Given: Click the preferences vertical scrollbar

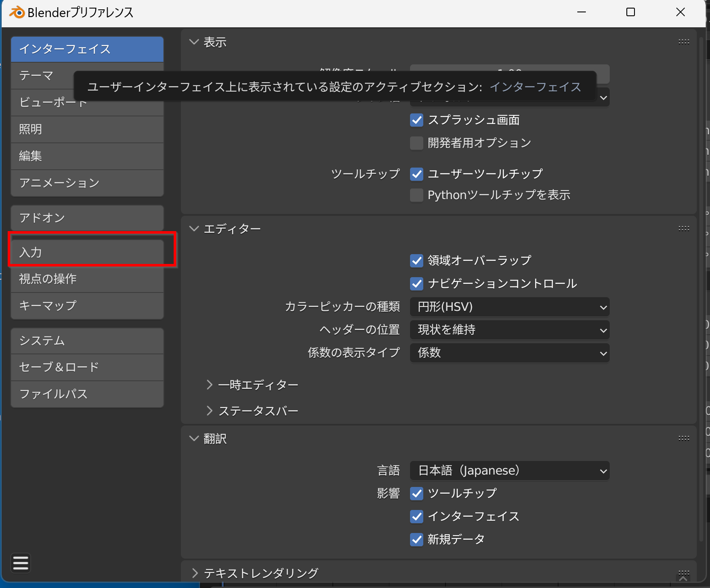Looking at the screenshot, I should pyautogui.click(x=701, y=290).
